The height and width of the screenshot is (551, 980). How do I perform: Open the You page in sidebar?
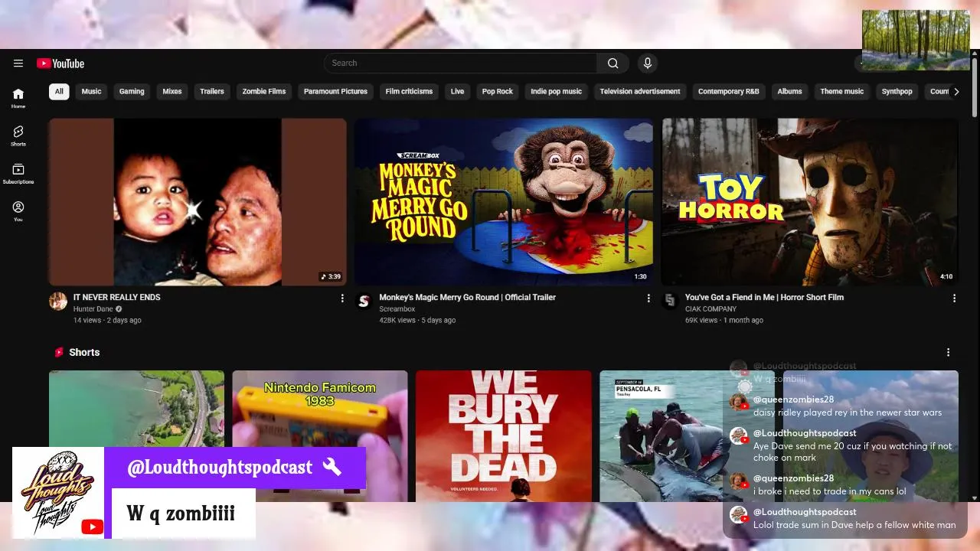pyautogui.click(x=18, y=211)
